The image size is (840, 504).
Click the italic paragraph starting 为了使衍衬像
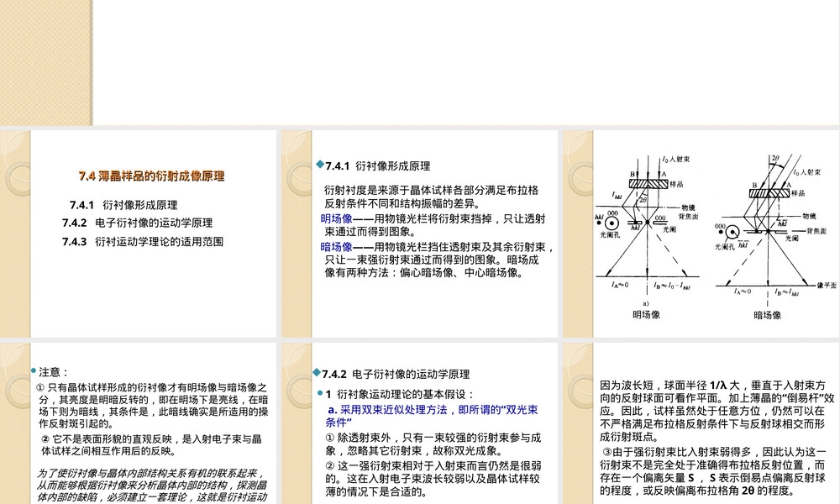pos(152,486)
